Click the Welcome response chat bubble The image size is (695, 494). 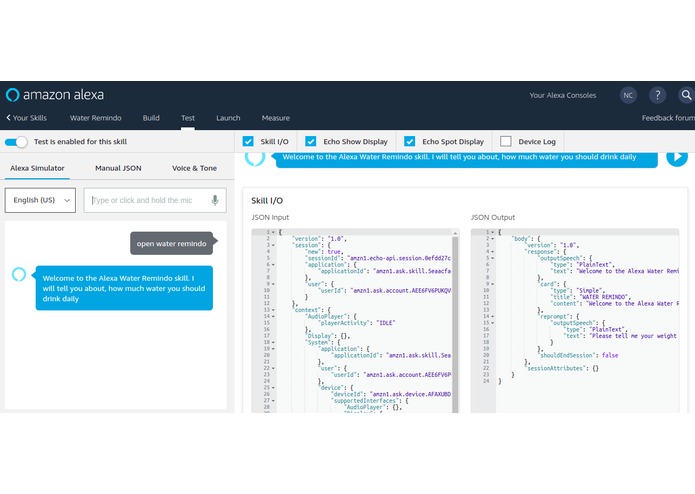coord(124,288)
